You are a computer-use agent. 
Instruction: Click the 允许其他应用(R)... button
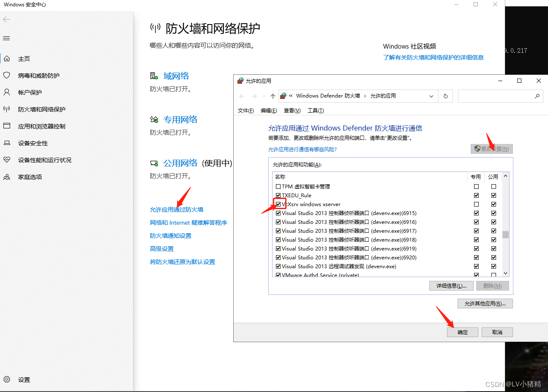485,304
